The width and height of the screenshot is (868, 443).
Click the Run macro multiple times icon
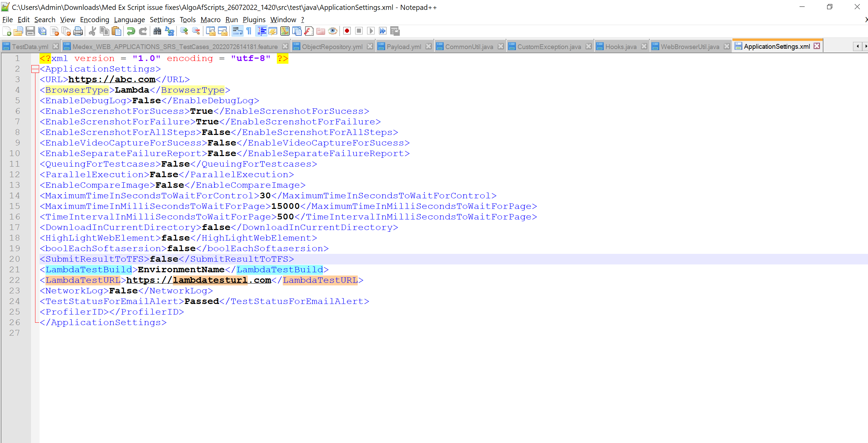coord(383,31)
